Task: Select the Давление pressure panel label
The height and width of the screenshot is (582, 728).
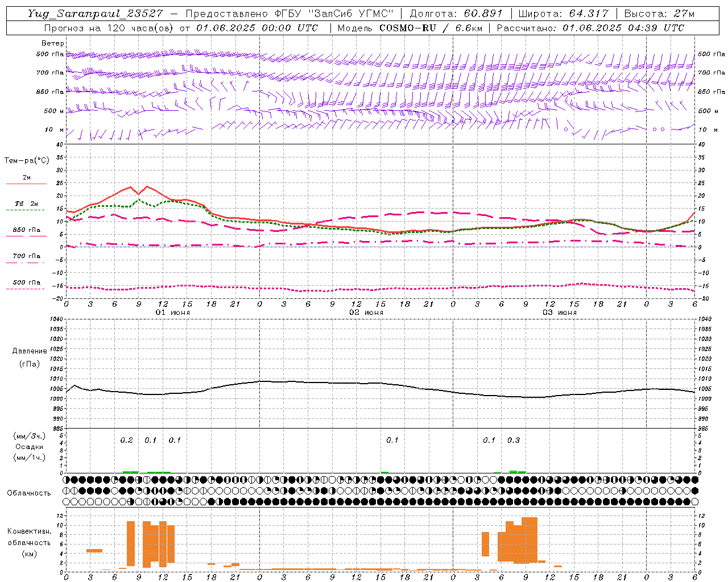Action: 30,351
